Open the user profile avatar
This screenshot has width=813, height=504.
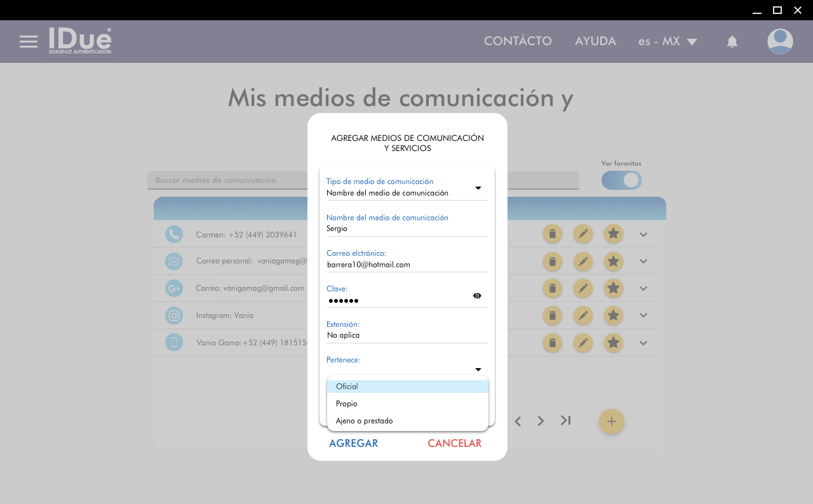coord(779,42)
